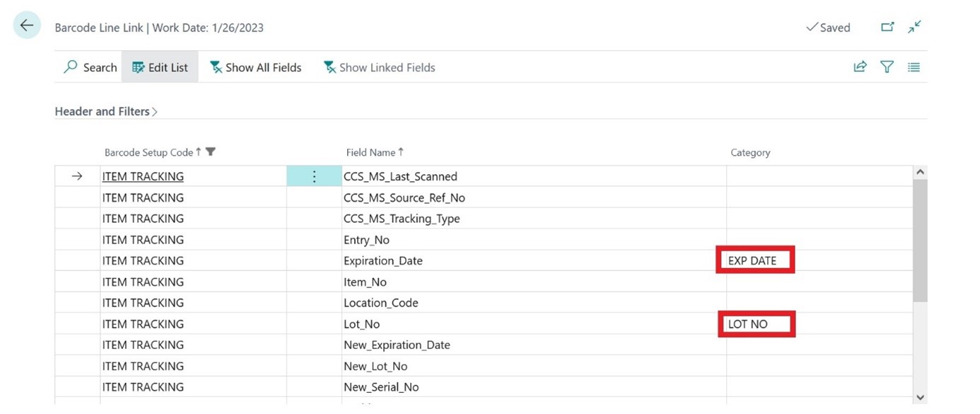Toggle Edit List mode
Image resolution: width=980 pixels, height=414 pixels.
pos(161,67)
